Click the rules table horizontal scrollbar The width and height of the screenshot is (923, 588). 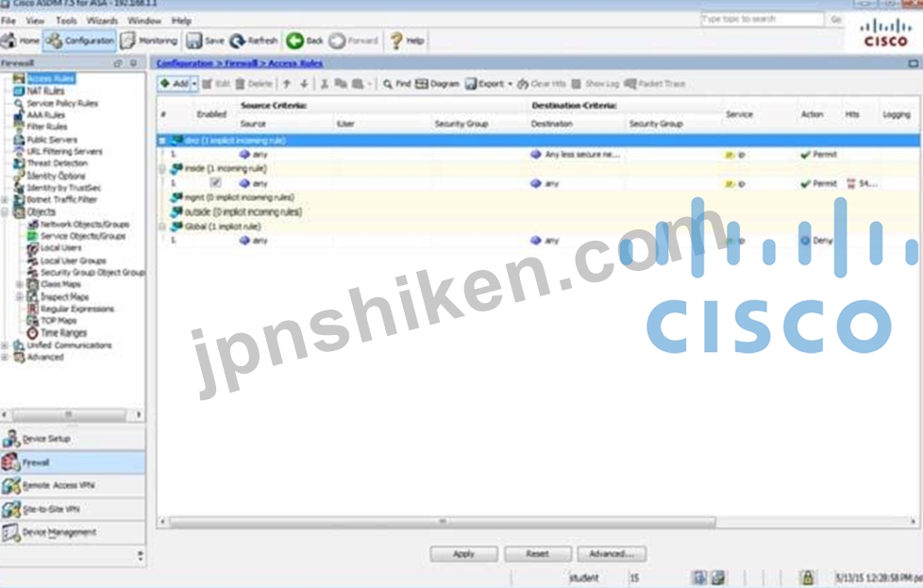tap(442, 522)
